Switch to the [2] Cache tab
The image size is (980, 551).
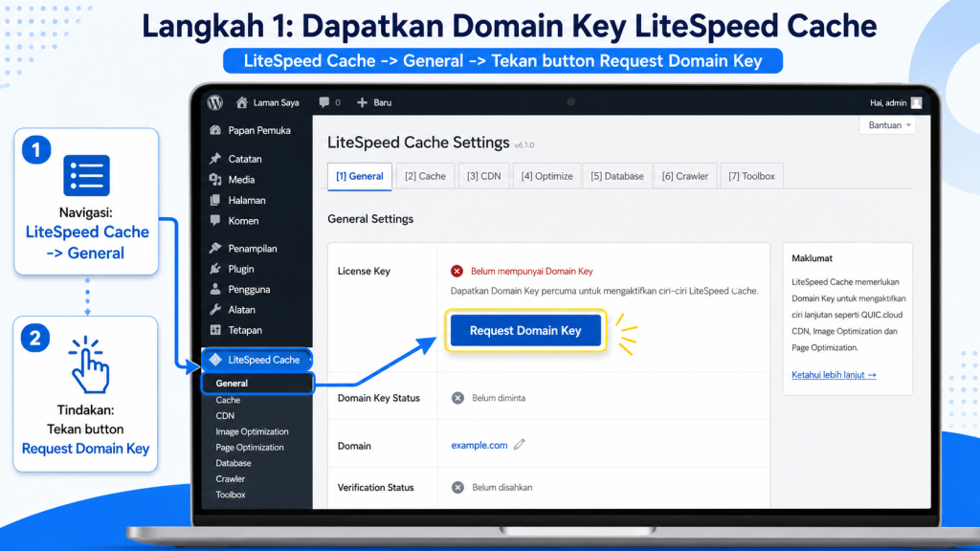[x=425, y=176]
